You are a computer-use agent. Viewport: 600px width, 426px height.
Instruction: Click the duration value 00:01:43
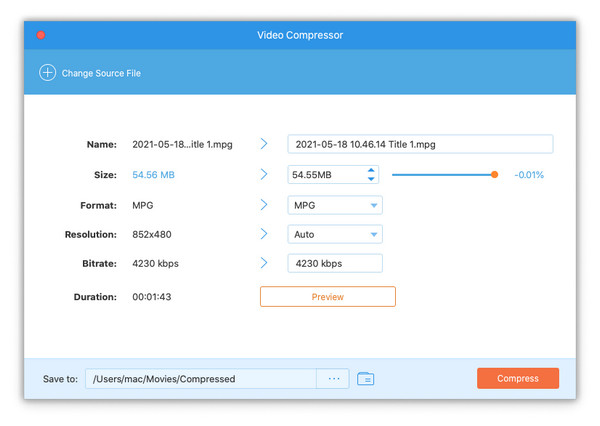tap(152, 297)
